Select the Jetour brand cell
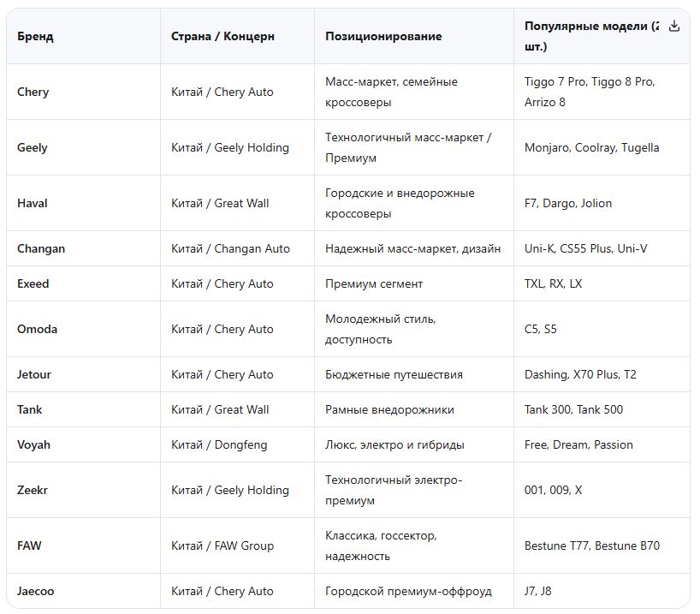 36,374
